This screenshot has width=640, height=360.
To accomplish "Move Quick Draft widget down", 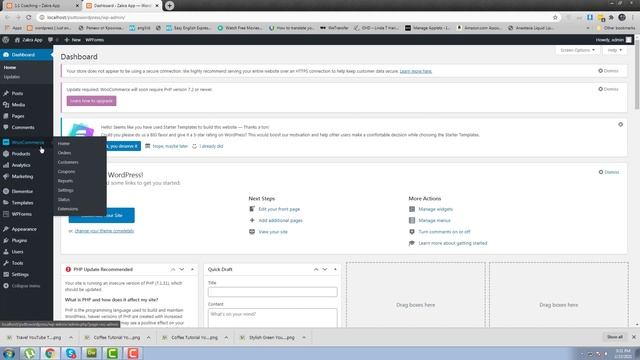I will [325, 269].
